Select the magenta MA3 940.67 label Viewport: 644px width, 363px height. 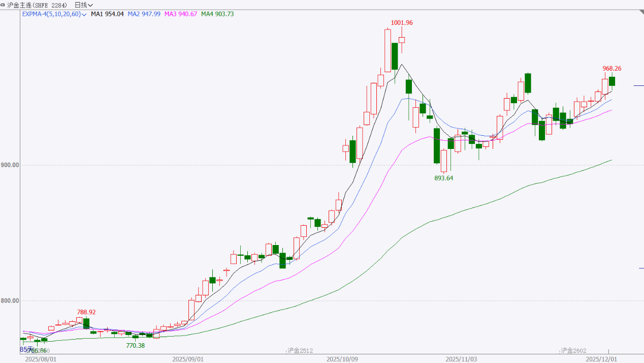point(180,14)
